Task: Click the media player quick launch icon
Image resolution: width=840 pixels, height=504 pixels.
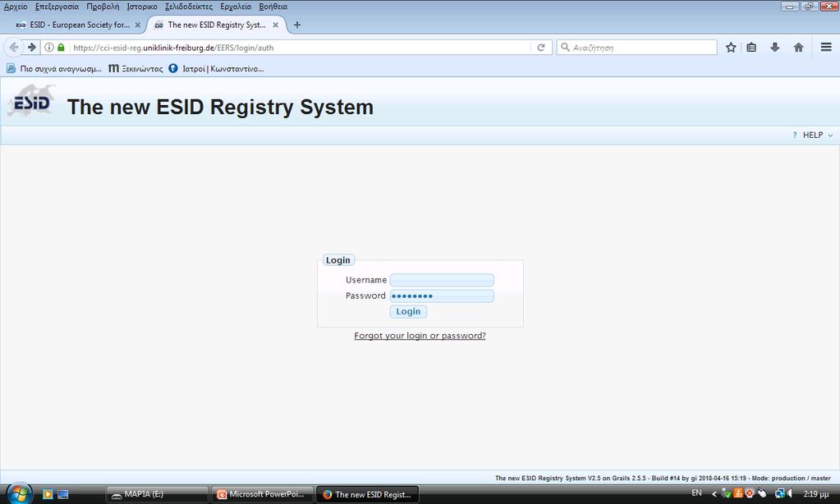Action: [48, 494]
